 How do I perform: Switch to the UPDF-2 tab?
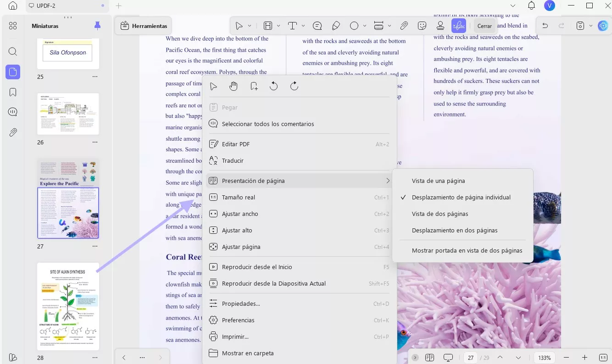tap(67, 6)
